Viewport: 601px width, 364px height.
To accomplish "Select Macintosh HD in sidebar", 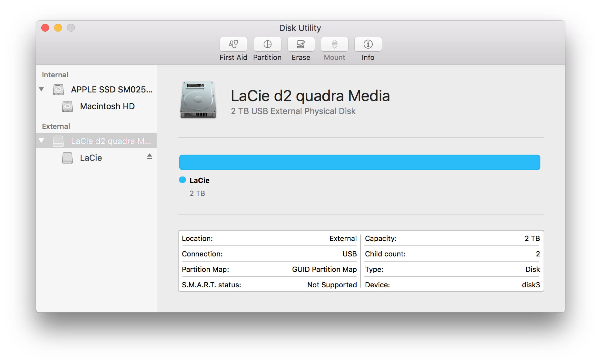I will point(107,106).
